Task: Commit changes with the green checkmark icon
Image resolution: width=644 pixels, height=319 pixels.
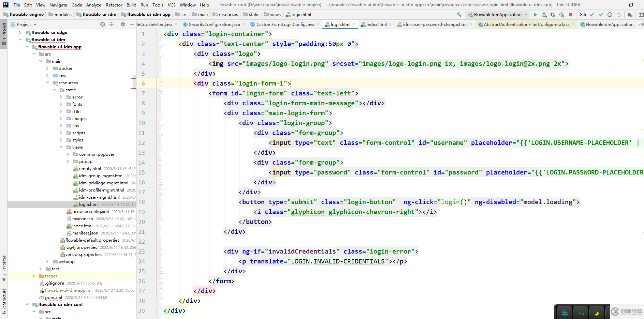Action: pyautogui.click(x=601, y=15)
